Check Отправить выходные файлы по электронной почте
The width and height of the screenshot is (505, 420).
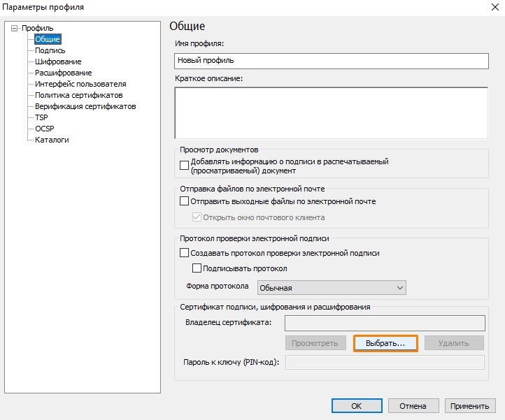point(185,201)
